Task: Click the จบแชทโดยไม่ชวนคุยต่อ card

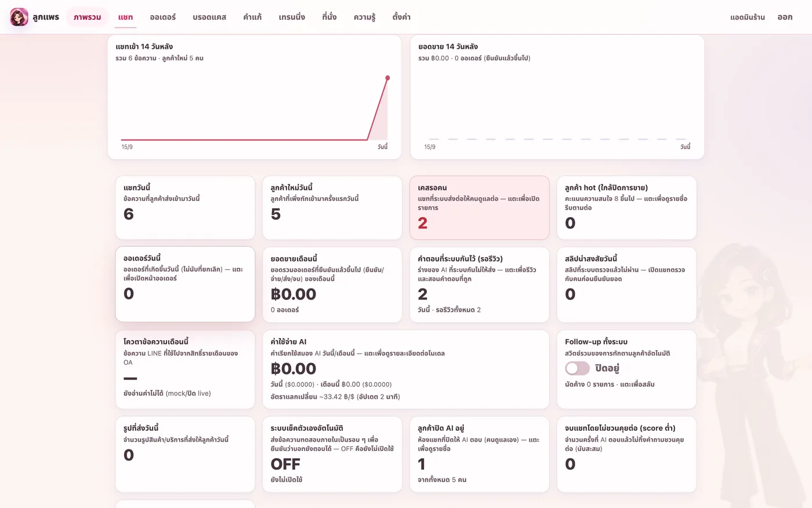Action: pos(626,454)
